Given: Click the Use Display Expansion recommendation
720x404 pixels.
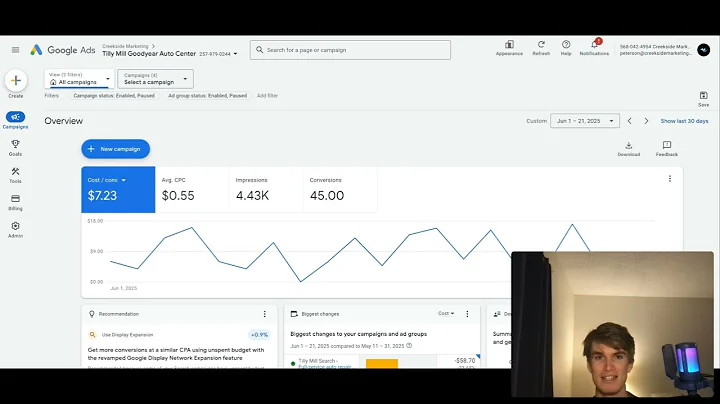Looking at the screenshot, I should pos(127,335).
